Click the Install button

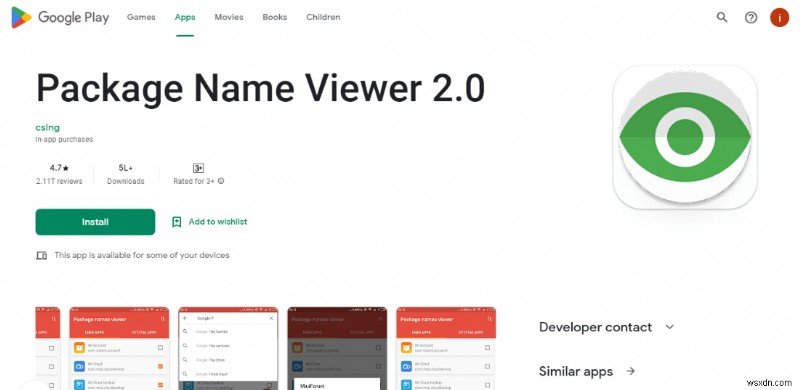click(x=95, y=222)
